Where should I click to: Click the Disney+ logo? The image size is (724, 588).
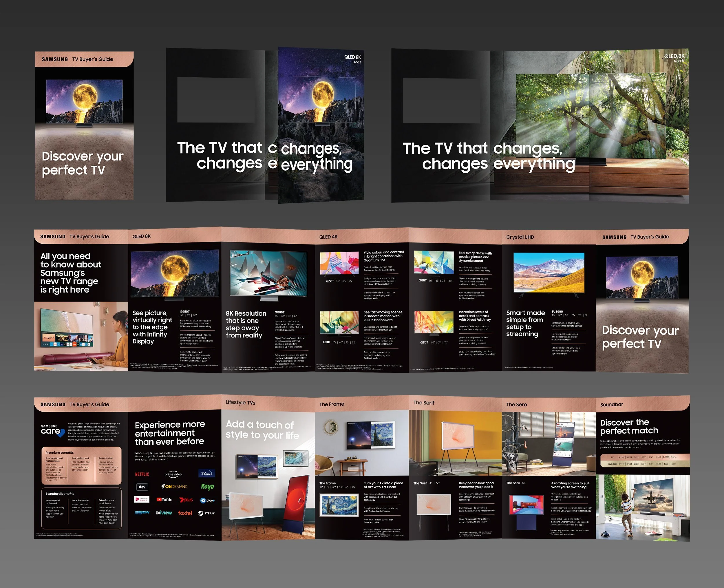[207, 474]
